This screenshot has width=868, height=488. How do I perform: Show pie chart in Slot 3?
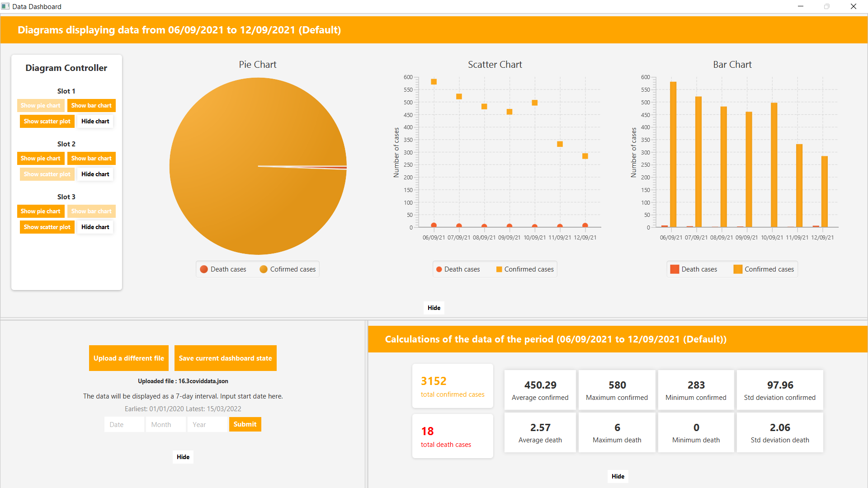41,211
